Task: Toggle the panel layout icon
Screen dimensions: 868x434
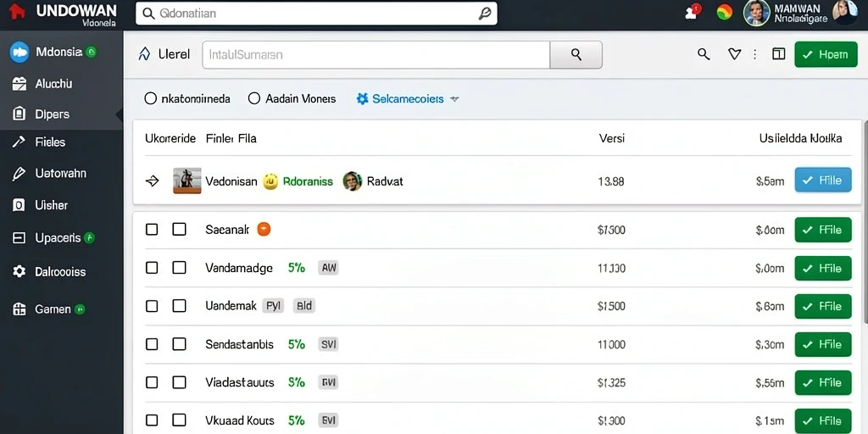Action: [778, 53]
